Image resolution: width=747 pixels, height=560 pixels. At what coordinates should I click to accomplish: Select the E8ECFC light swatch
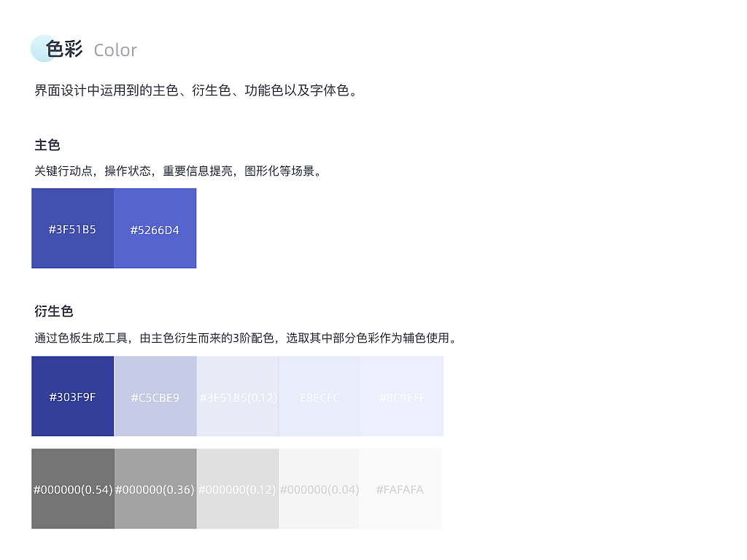[320, 396]
